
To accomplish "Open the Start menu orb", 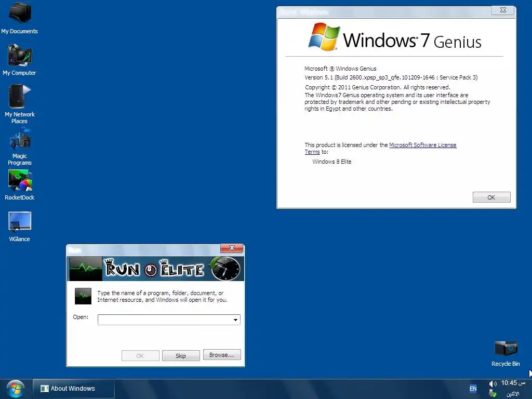I will coord(15,389).
